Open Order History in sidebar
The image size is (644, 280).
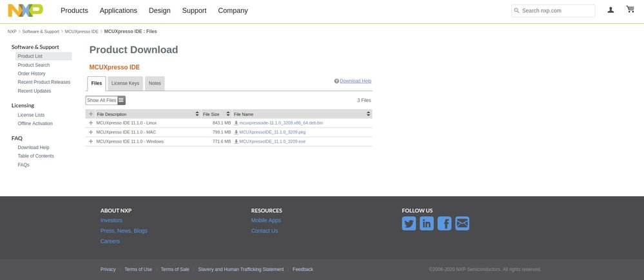pos(32,74)
